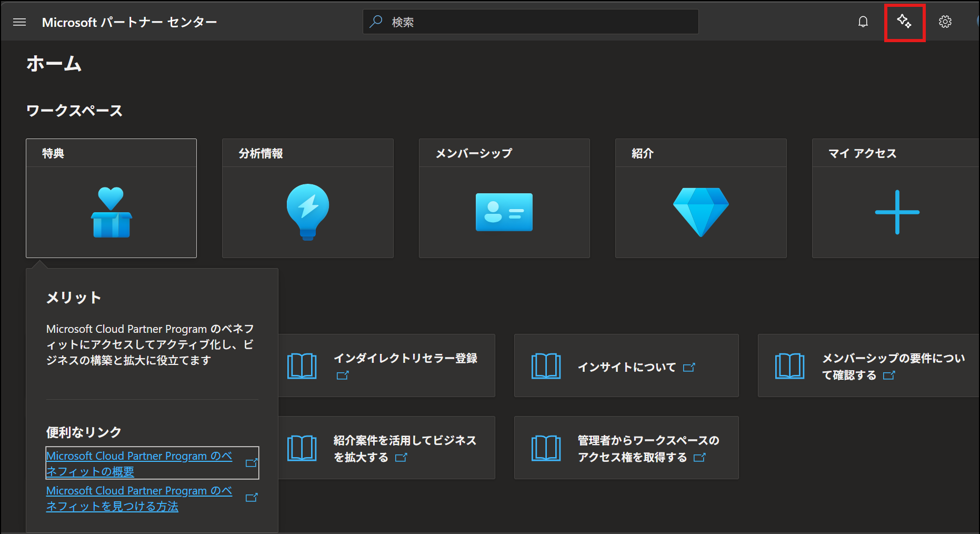Select the 特典 gift box workspace icon
The height and width of the screenshot is (534, 980).
(x=111, y=212)
